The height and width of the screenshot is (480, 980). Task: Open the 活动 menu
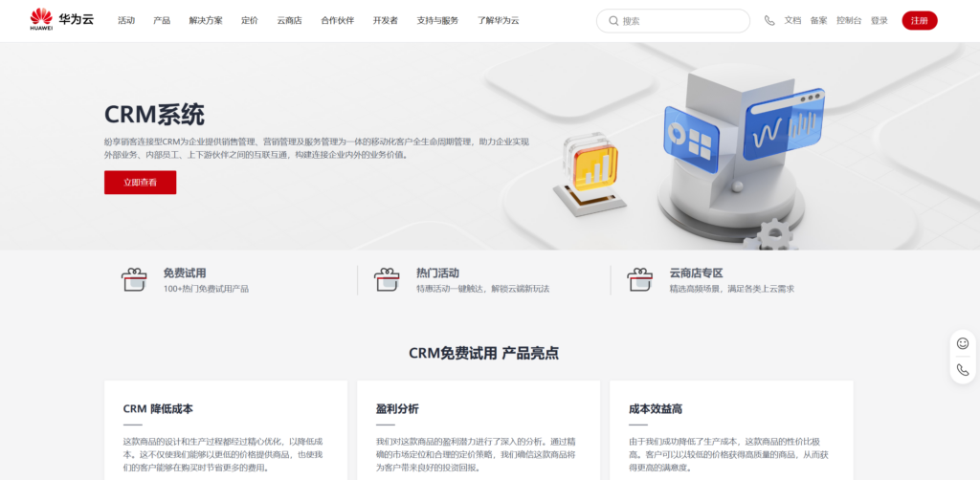point(126,21)
